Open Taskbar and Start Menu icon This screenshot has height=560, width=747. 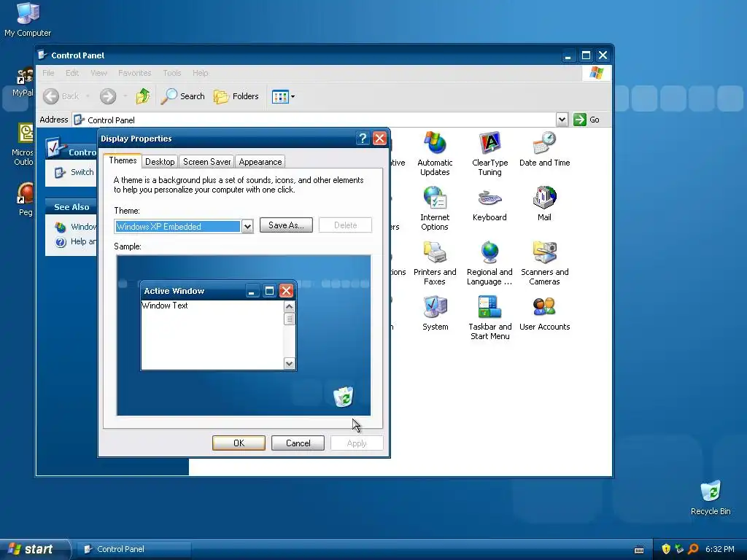(x=489, y=318)
